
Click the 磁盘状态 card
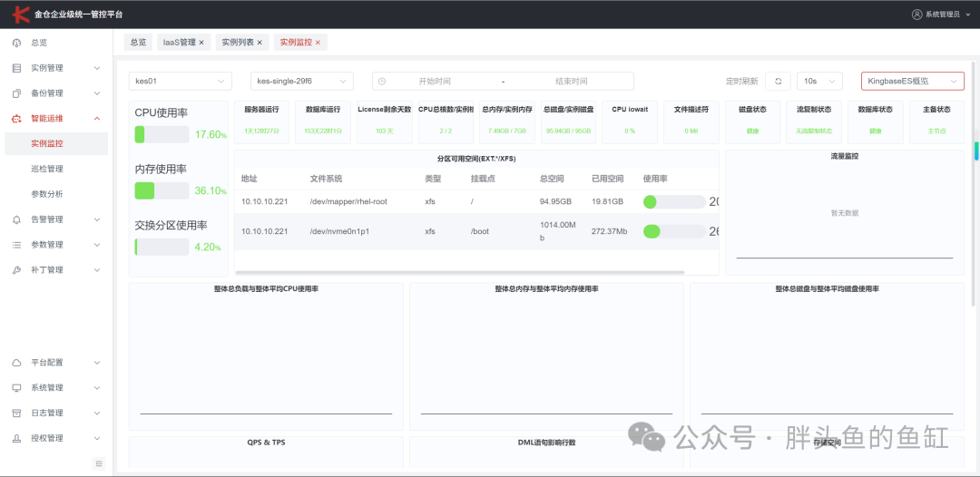[752, 122]
